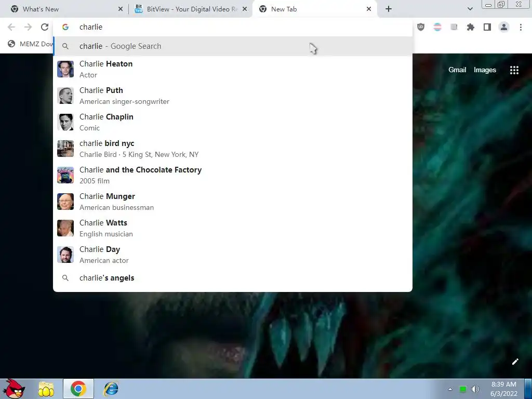The width and height of the screenshot is (532, 399).
Task: Pick the charlie bird nyc suggestion
Action: (233, 149)
